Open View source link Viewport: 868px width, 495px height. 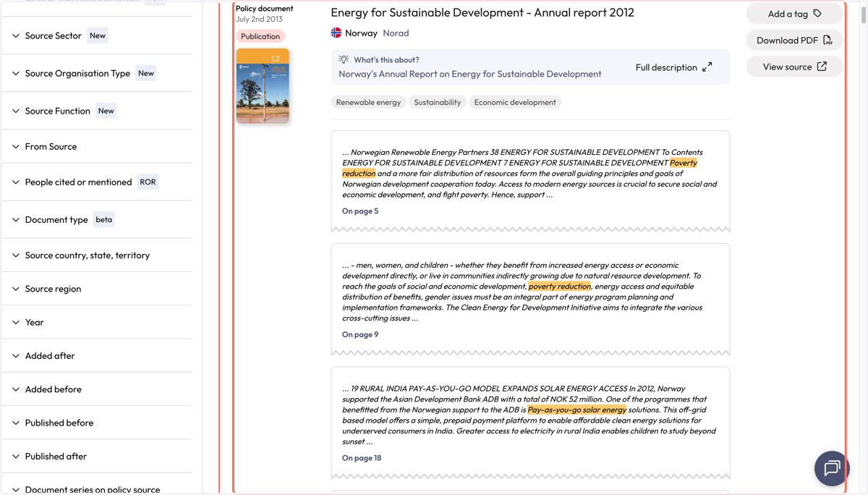pos(794,67)
